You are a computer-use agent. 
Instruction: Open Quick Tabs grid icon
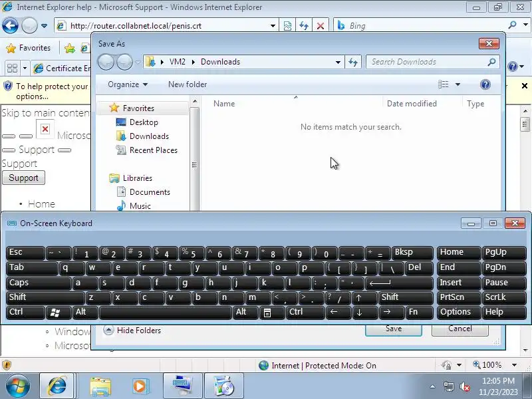12,68
